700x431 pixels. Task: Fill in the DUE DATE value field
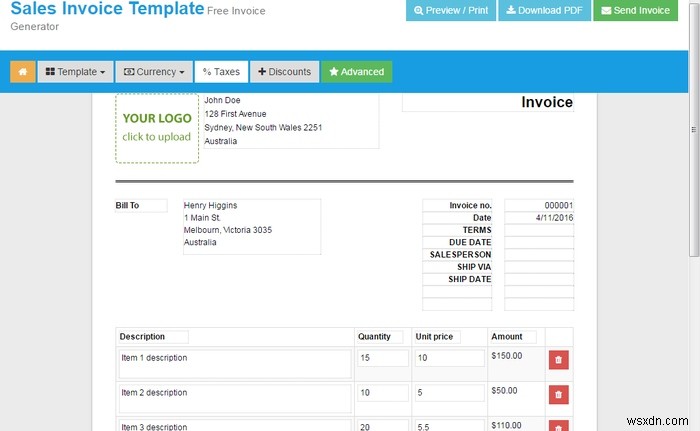pyautogui.click(x=539, y=243)
